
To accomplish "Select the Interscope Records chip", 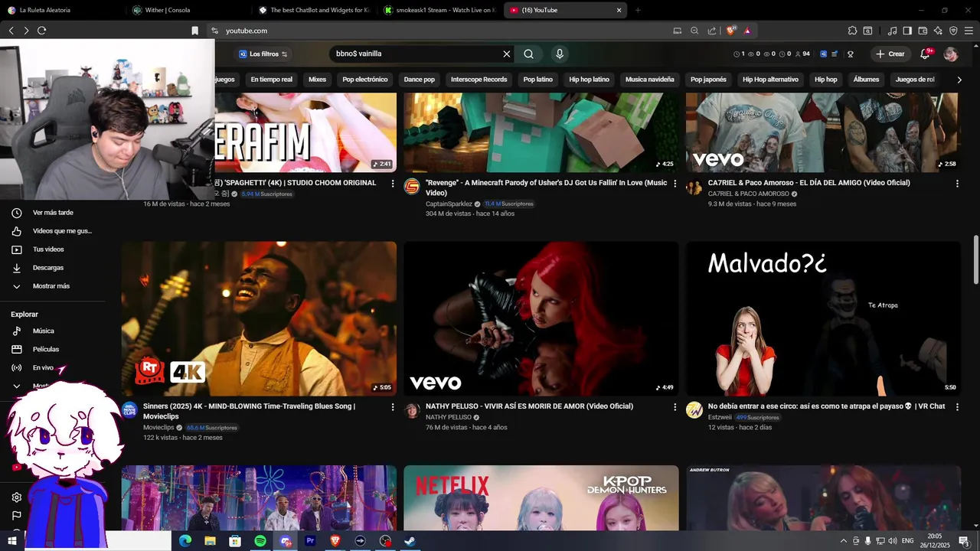I will (x=479, y=80).
